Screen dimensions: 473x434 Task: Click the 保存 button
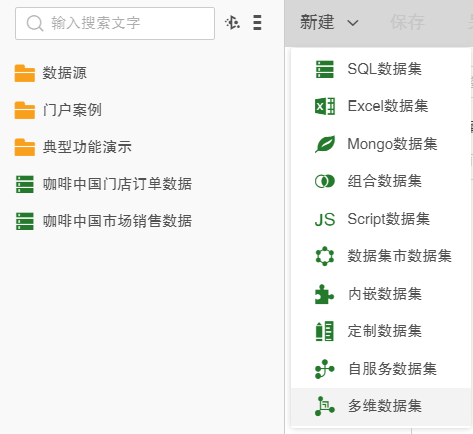tap(407, 23)
